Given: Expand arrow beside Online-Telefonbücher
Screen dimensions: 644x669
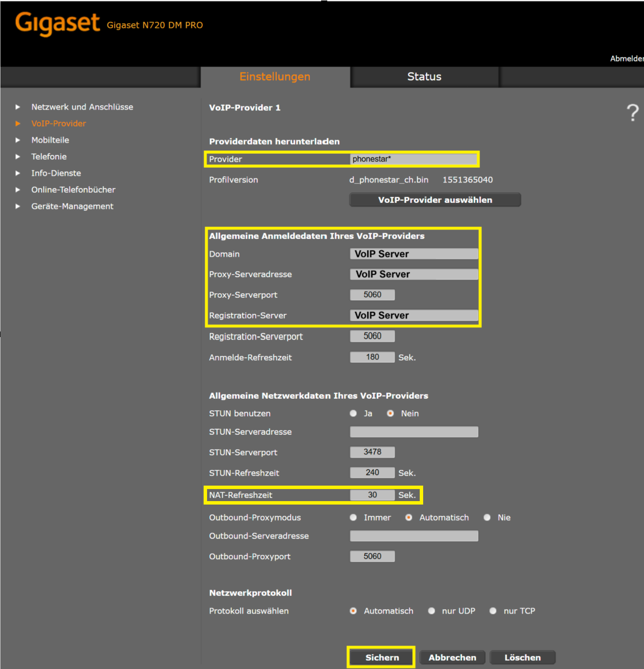Looking at the screenshot, I should (x=18, y=190).
